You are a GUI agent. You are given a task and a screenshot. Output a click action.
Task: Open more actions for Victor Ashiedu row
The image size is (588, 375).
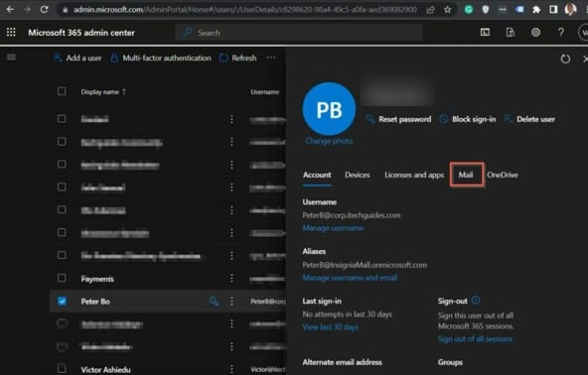231,369
